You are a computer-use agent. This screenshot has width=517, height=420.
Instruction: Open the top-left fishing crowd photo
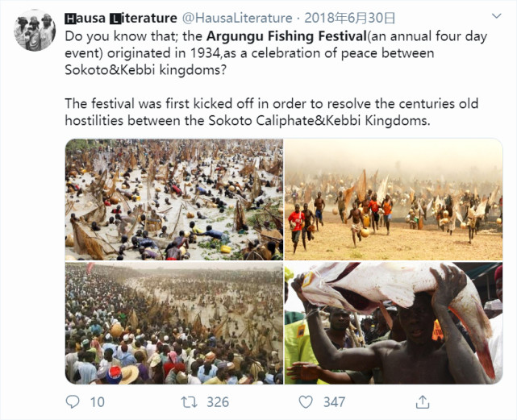pos(173,198)
